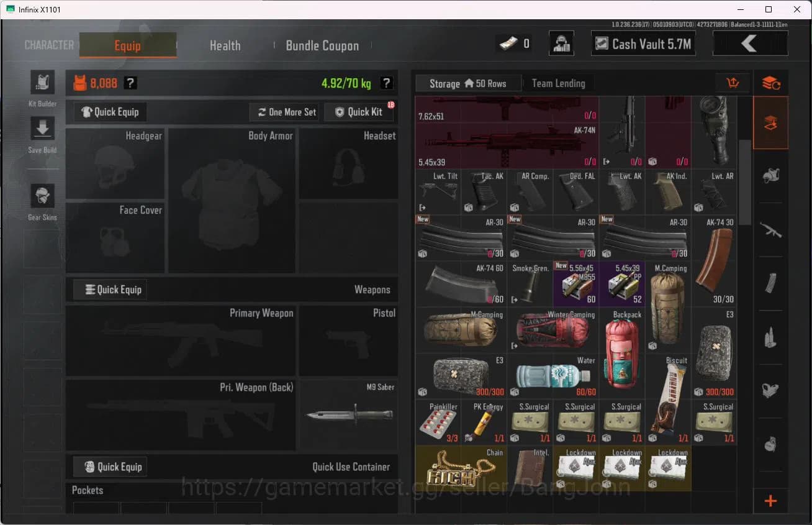
Task: Click the Pistol slot
Action: [348, 341]
